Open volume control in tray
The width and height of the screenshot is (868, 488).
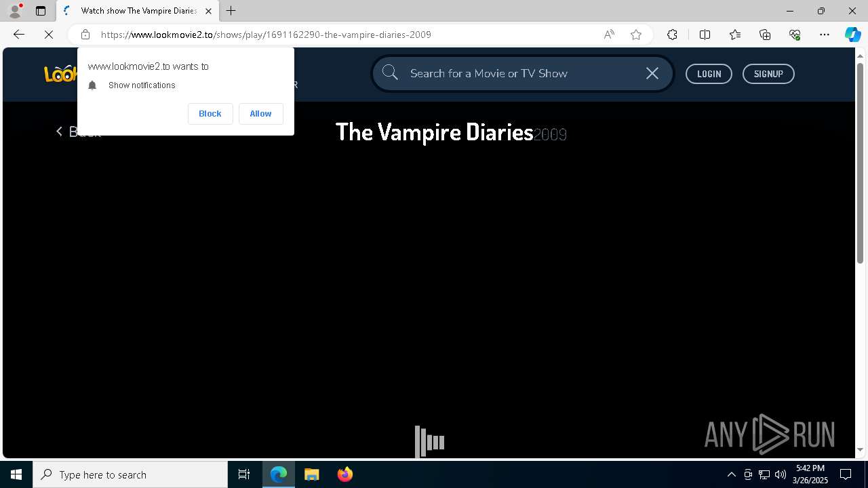coord(780,474)
